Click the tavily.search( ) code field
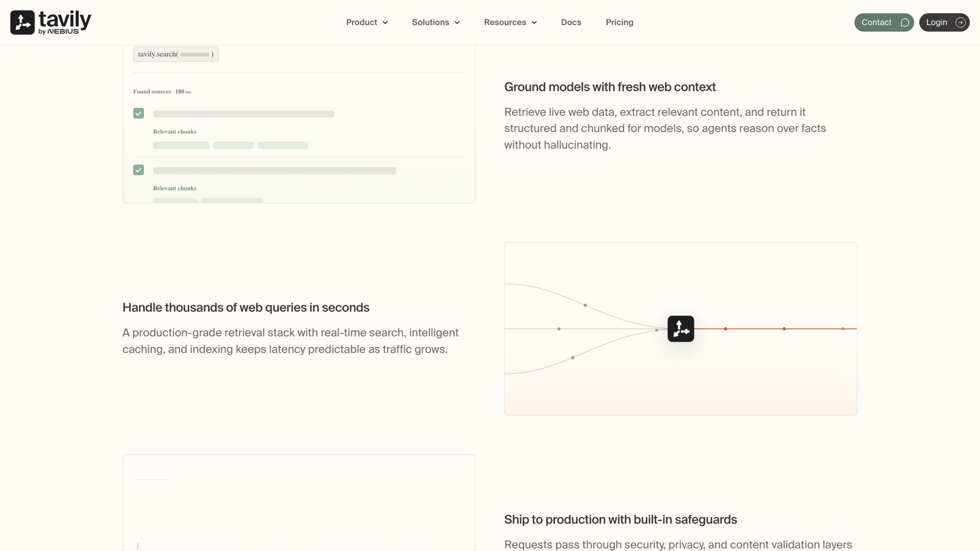The height and width of the screenshot is (551, 980). point(176,54)
